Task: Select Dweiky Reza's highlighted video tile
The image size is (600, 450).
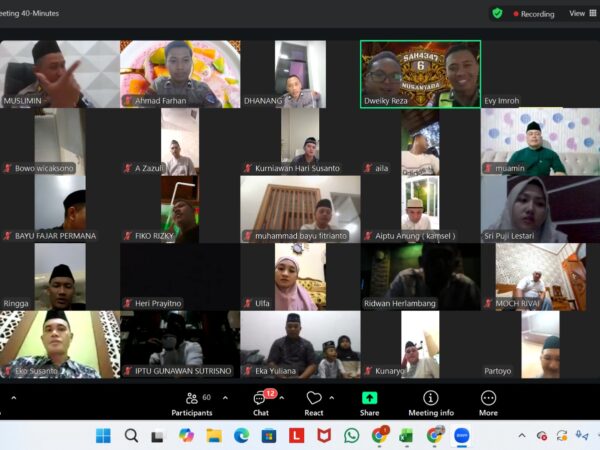Action: pyautogui.click(x=420, y=73)
